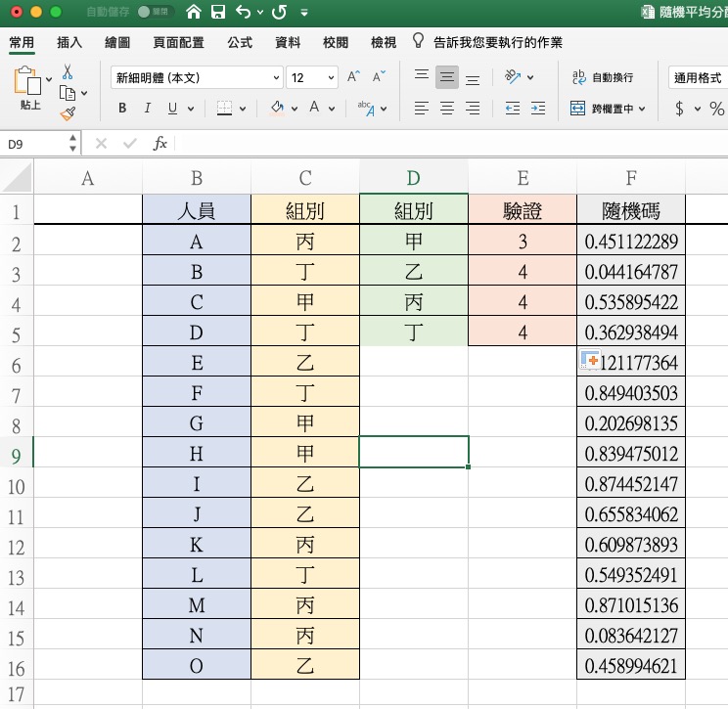Open the font size dropdown
728x709 pixels.
tap(331, 78)
